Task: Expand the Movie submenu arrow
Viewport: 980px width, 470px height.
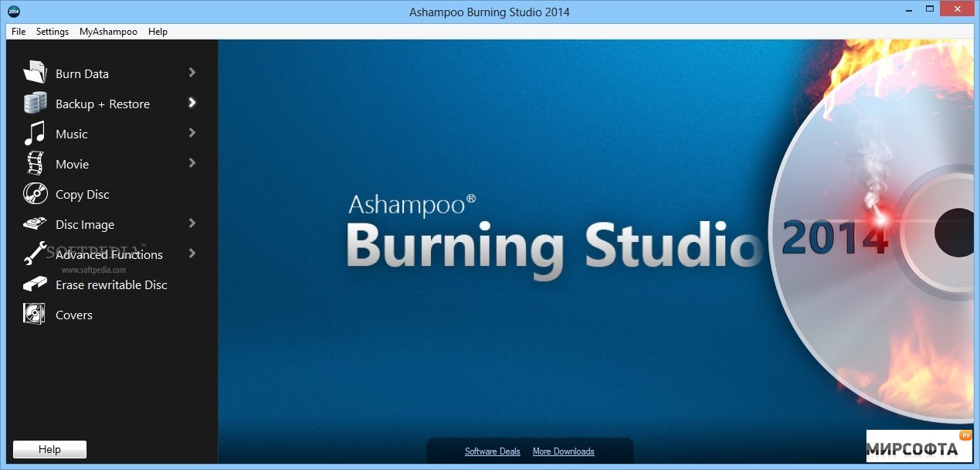Action: 192,163
